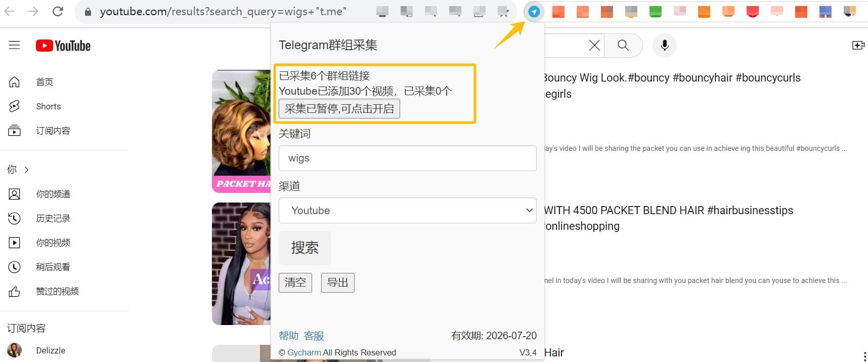
Task: Open the 客服 customer service link
Action: click(x=314, y=336)
